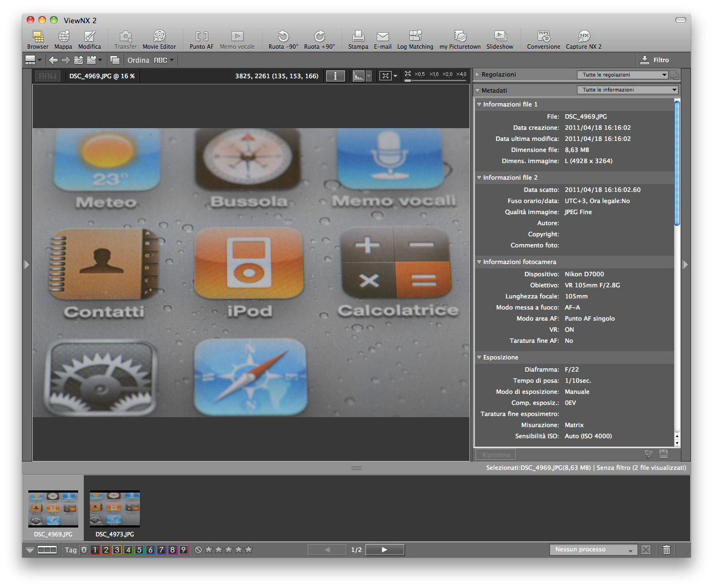713x588 pixels.
Task: Collapse the Esposizione section
Action: 479,357
